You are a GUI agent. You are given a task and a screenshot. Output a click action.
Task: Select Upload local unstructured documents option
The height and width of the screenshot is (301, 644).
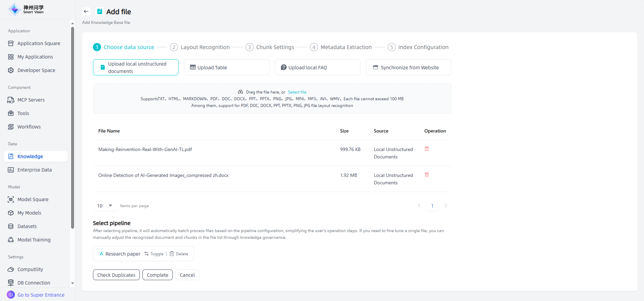136,67
